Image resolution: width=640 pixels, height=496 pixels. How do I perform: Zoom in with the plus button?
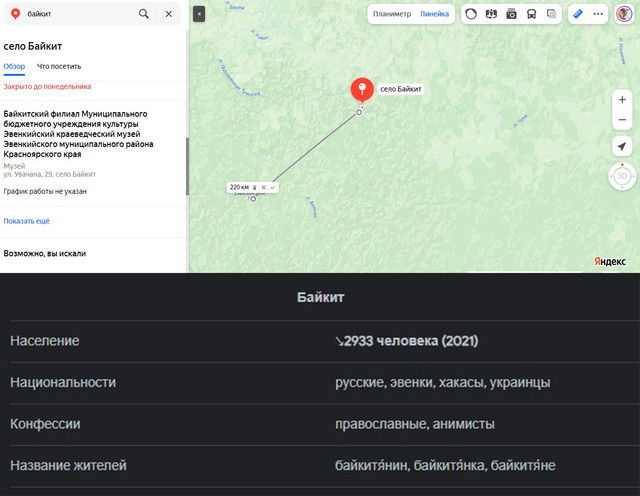(x=622, y=100)
